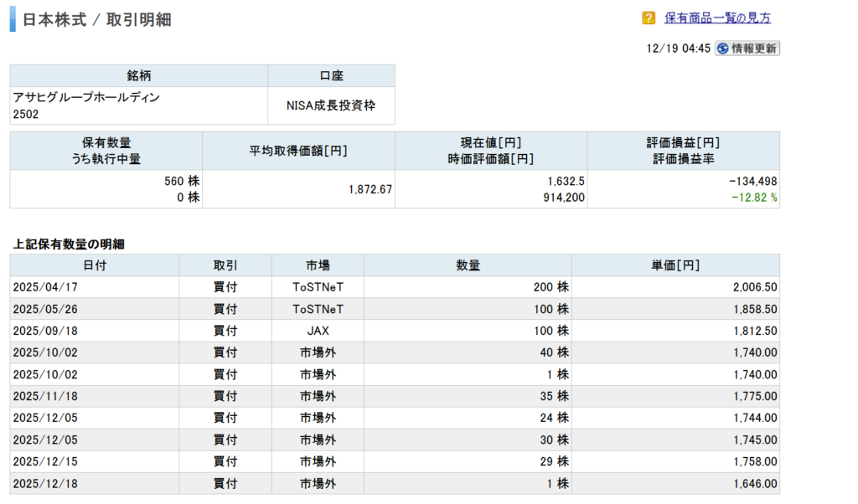
Task: Click the JAX market cell
Action: tap(318, 331)
